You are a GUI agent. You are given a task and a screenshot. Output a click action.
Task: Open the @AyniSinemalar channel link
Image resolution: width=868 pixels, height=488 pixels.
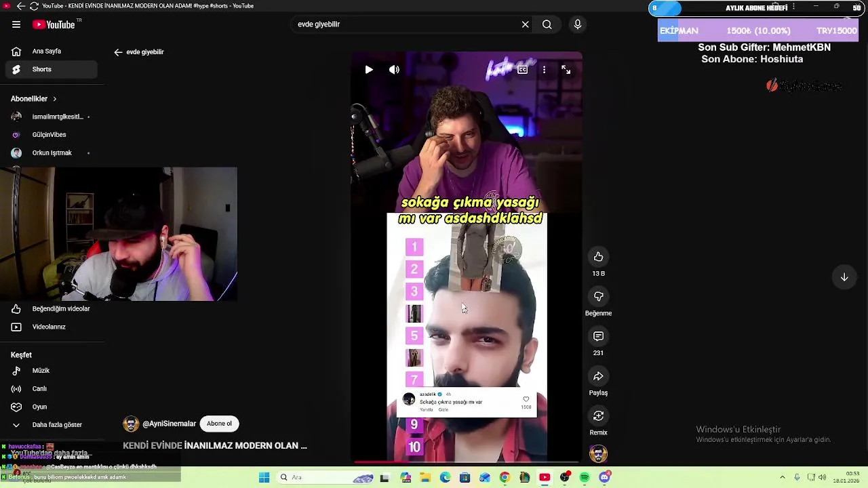[170, 424]
